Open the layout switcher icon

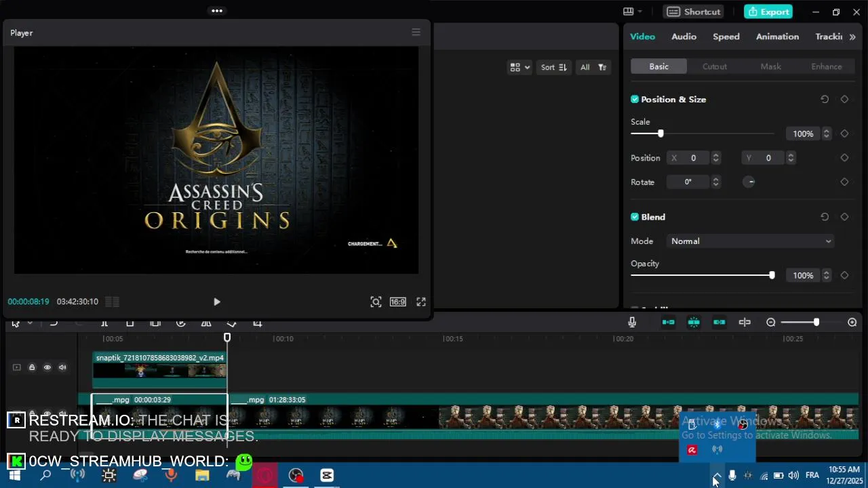click(628, 12)
